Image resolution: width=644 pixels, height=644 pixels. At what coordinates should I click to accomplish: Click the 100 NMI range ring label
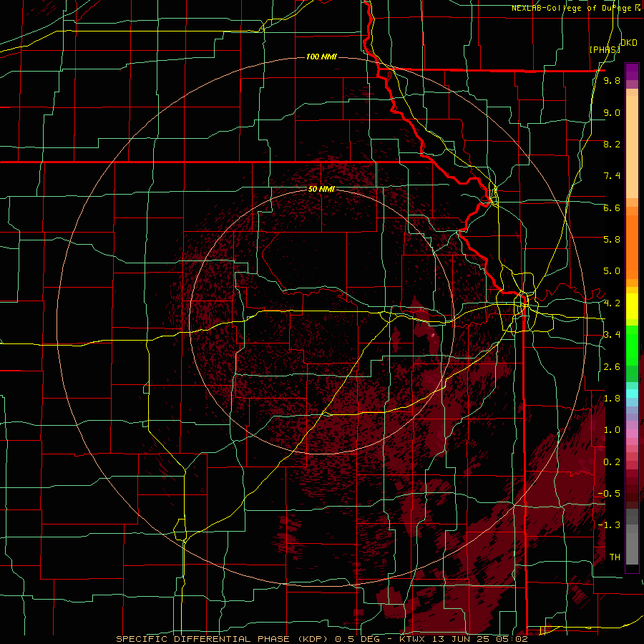tap(321, 57)
